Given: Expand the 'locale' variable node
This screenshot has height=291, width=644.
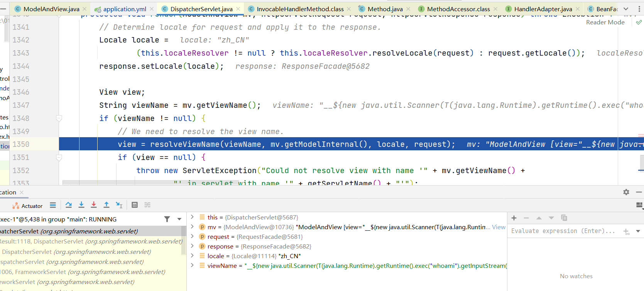Looking at the screenshot, I should [x=192, y=256].
